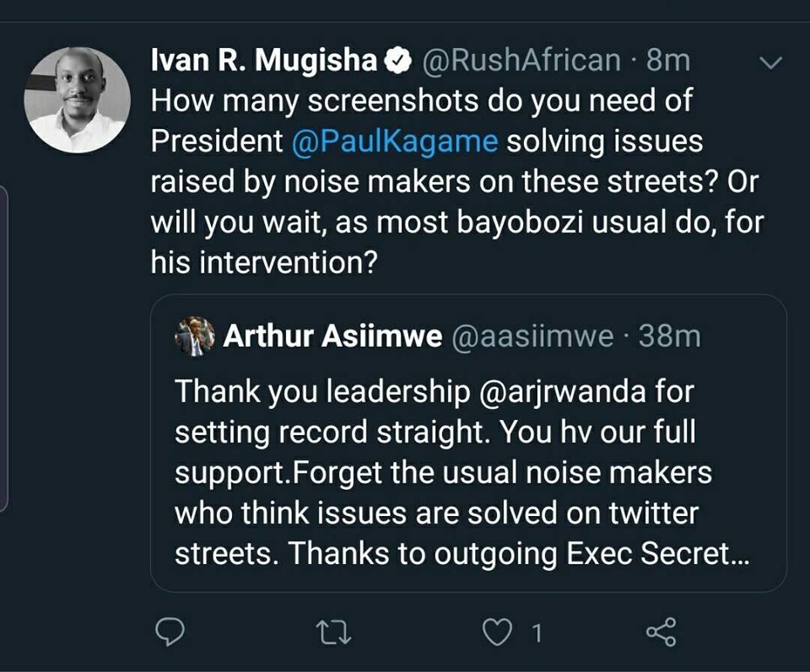This screenshot has width=810, height=672.
Task: Click the like count number 1
Action: click(537, 633)
